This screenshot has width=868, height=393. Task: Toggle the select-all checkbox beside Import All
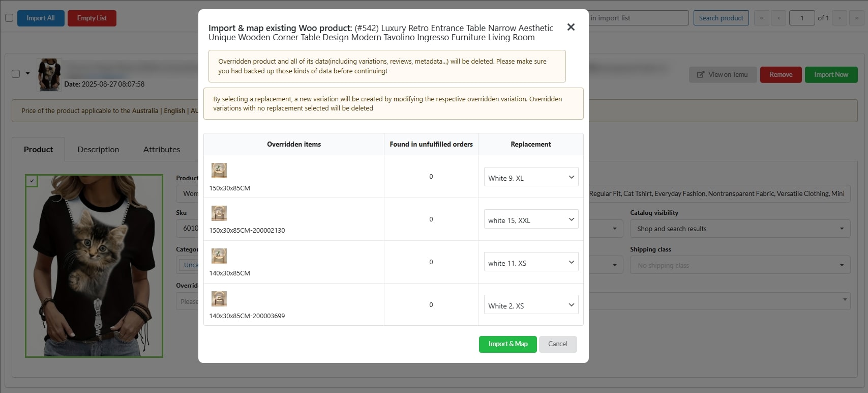coord(9,18)
